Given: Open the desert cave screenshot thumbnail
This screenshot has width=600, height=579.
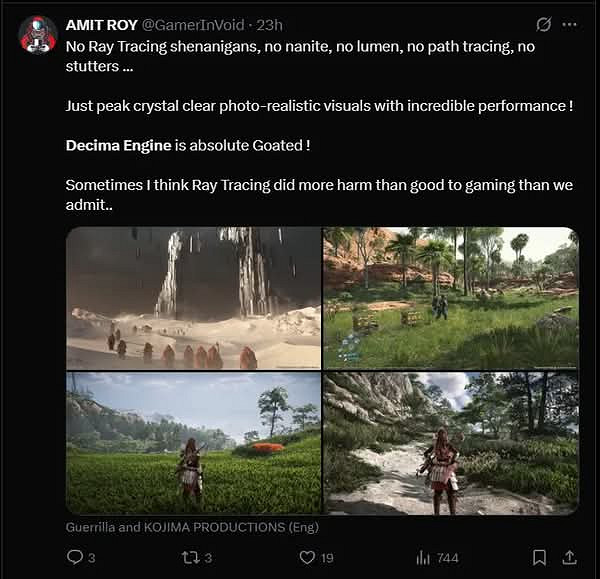Looking at the screenshot, I should coord(194,298).
